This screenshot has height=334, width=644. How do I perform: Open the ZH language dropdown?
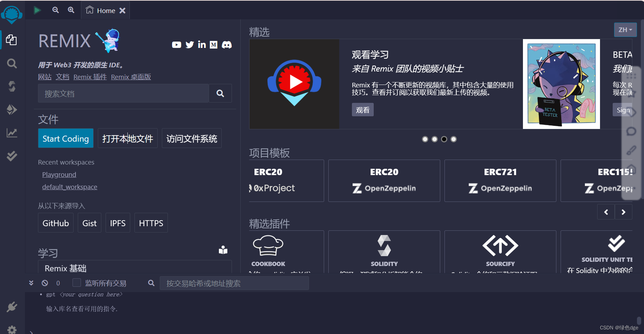point(625,30)
